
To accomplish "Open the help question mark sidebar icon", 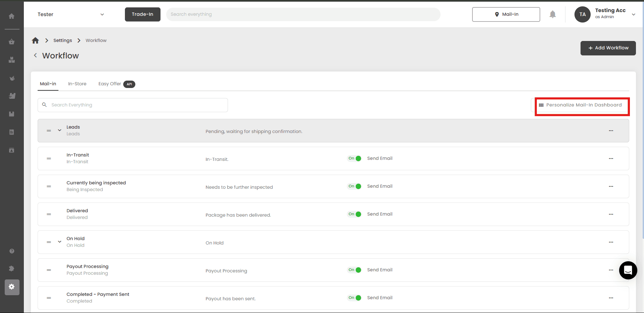I will coord(12,251).
